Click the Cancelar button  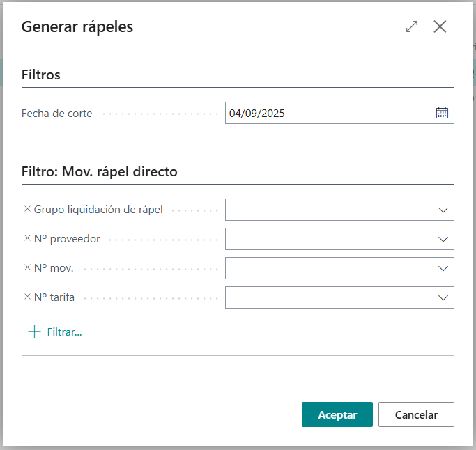pos(416,414)
